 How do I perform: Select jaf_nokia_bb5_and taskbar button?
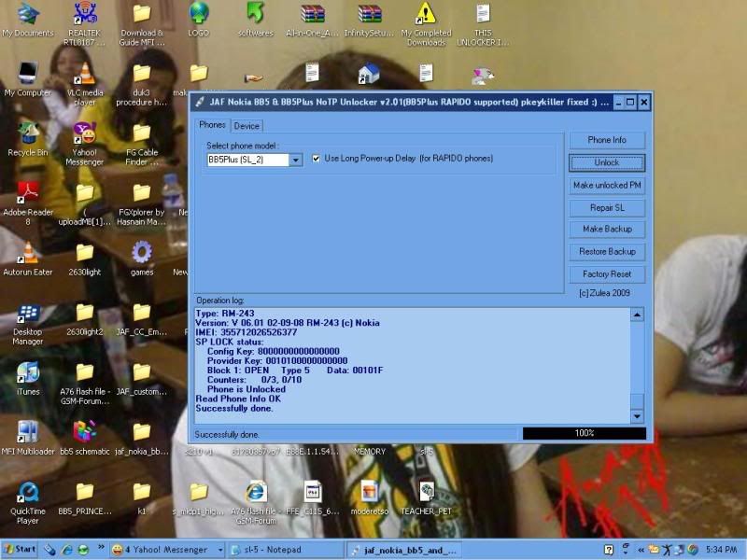click(402, 551)
